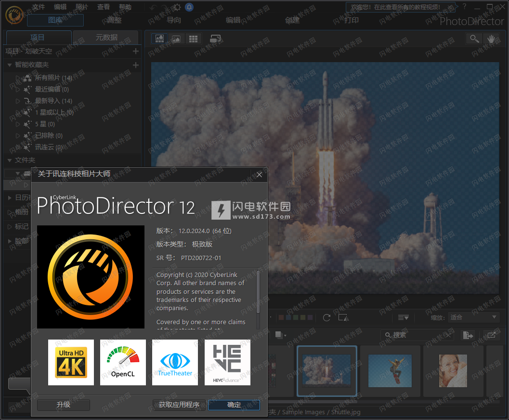Click the redo arrow in the title bar
Image resolution: width=509 pixels, height=420 pixels.
(x=165, y=7)
